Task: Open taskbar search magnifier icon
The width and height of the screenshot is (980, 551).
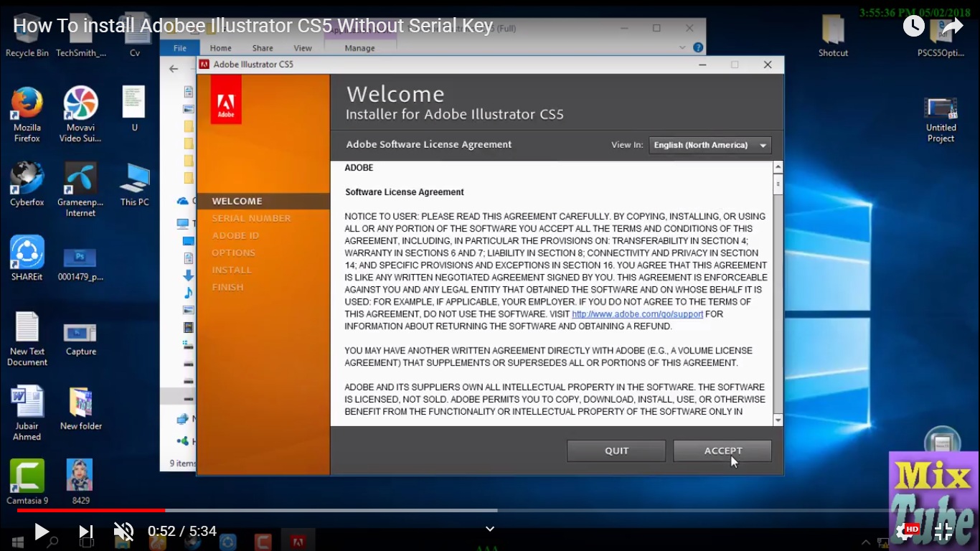Action: [52, 542]
